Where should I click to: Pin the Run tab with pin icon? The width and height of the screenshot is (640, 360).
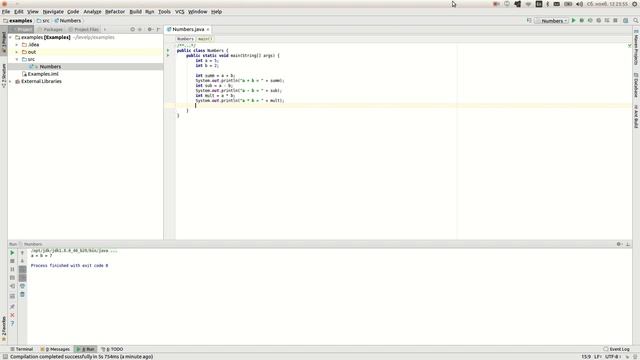coord(12,307)
